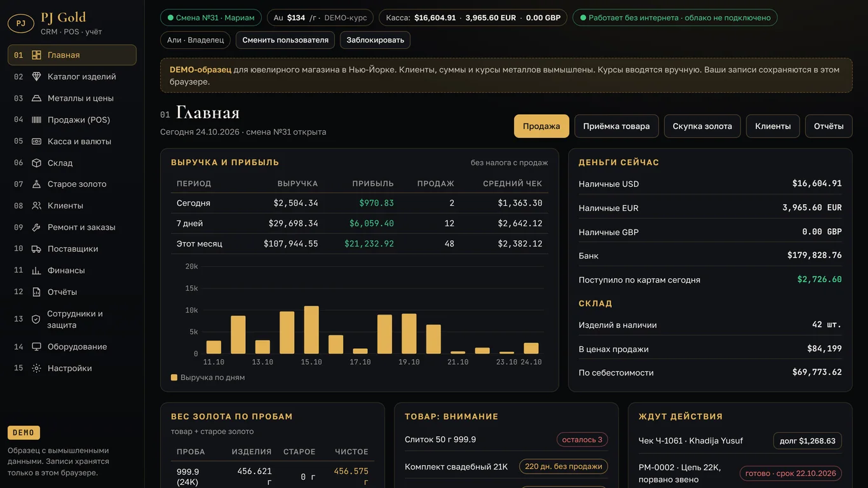Click the PJ logo badge
The image size is (868, 488).
tap(21, 24)
